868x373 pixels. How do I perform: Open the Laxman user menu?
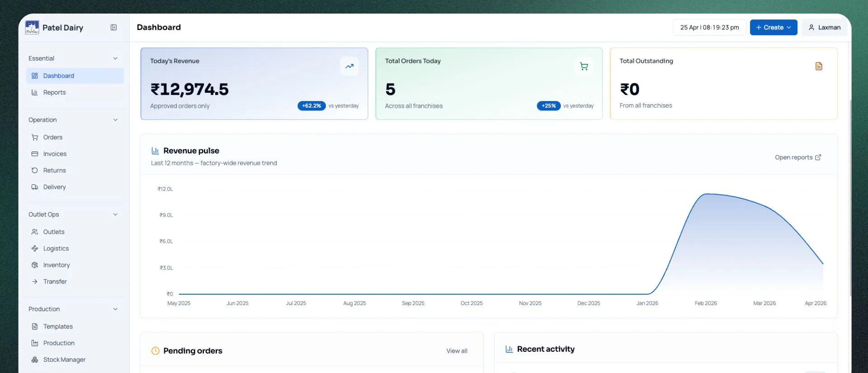[x=825, y=27]
